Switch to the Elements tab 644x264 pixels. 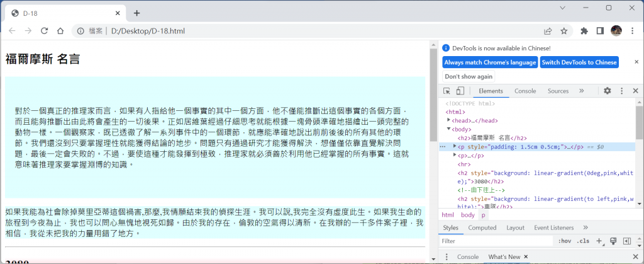point(491,91)
